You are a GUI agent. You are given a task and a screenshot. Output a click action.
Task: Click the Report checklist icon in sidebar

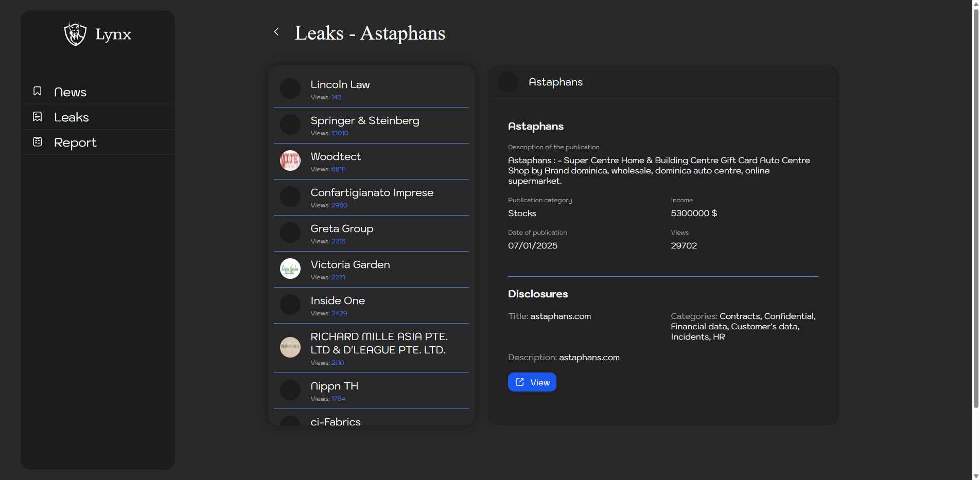click(x=38, y=141)
